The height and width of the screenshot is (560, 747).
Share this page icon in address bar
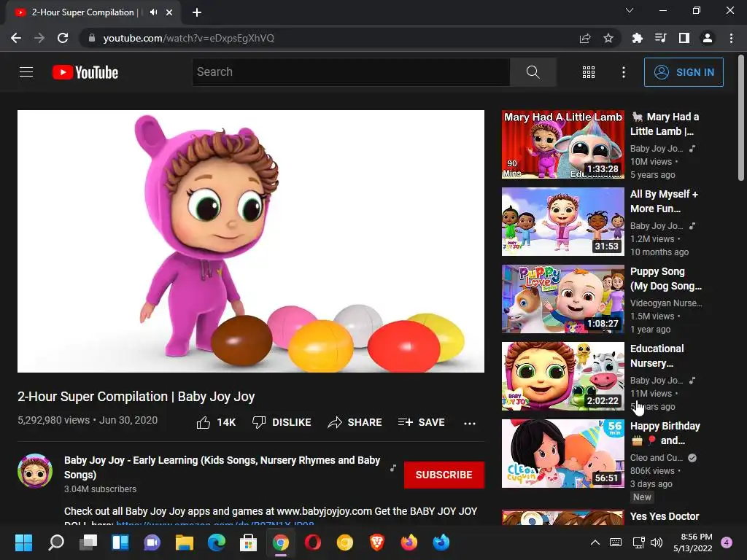585,38
